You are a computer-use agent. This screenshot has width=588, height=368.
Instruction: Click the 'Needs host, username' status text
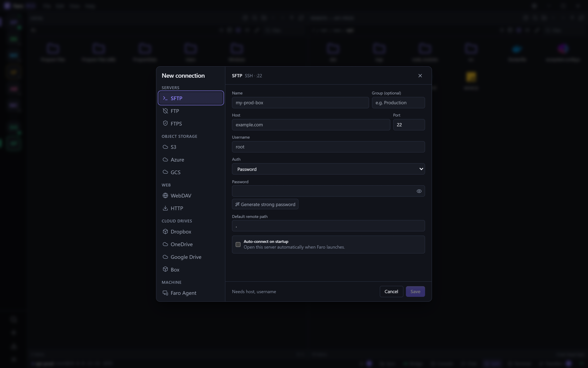(254, 292)
